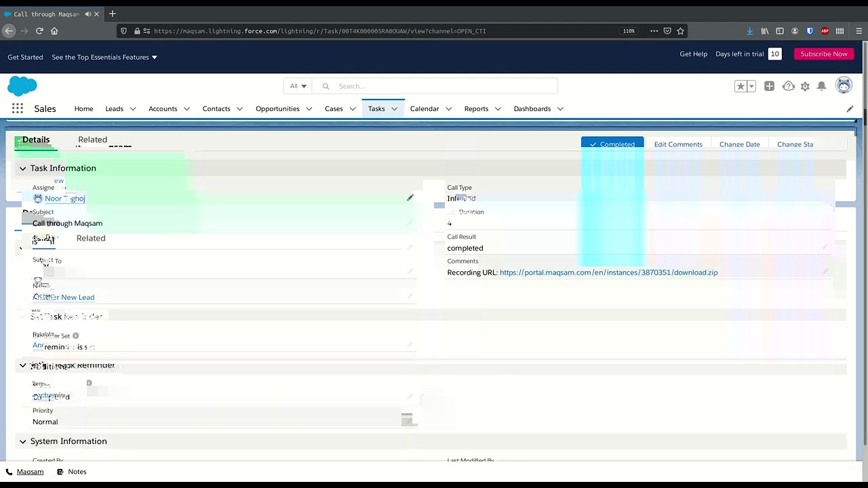This screenshot has height=488, width=868.
Task: Mark task Completed button
Action: (612, 144)
